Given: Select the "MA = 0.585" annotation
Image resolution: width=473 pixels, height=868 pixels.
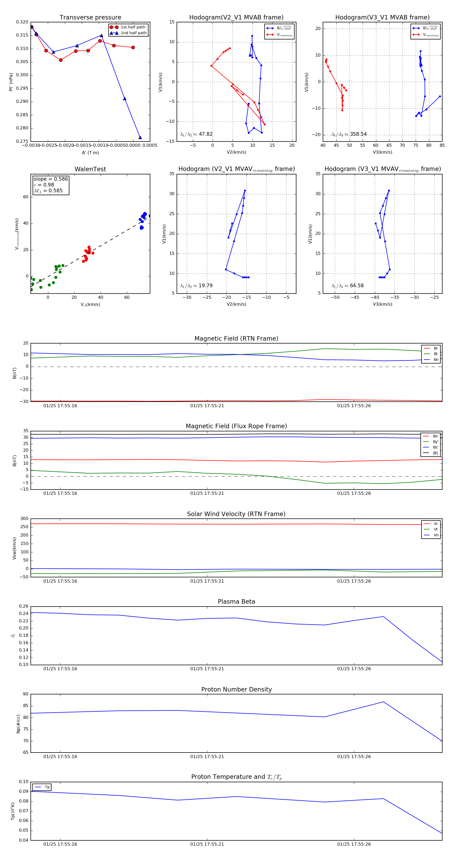Looking at the screenshot, I should 48,191.
